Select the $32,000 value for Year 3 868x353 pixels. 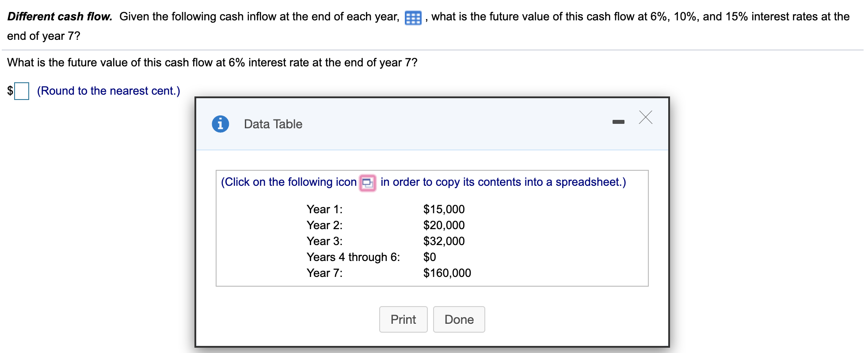444,241
